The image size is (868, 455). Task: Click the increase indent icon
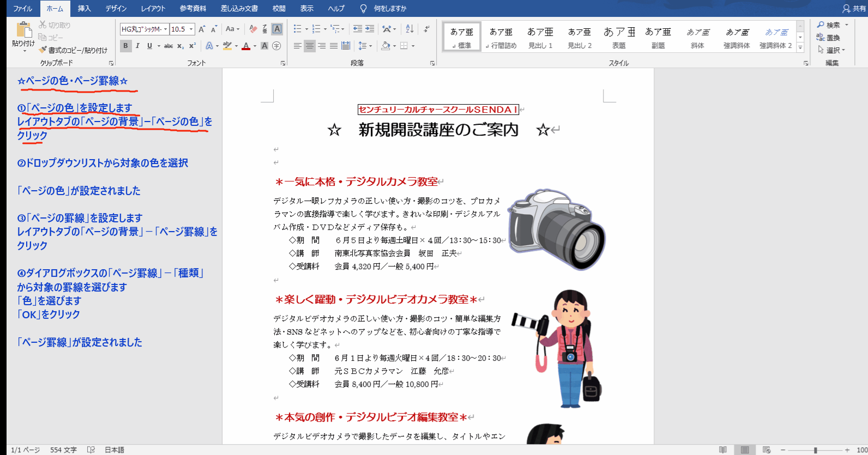click(370, 29)
